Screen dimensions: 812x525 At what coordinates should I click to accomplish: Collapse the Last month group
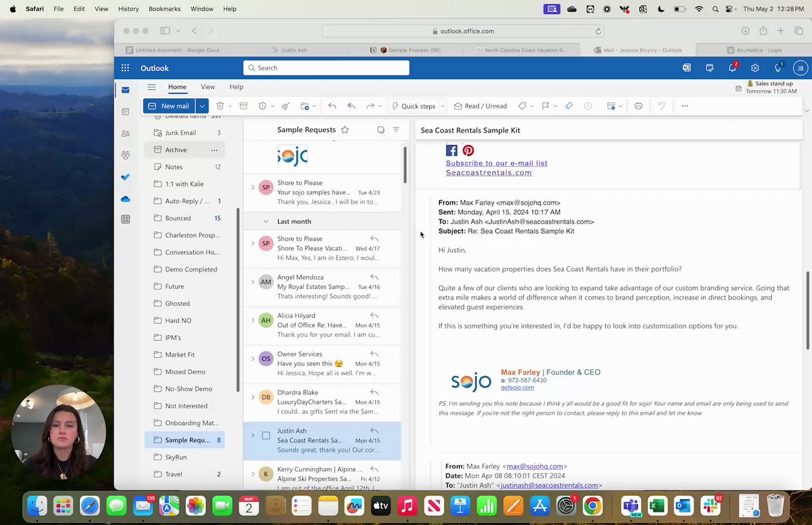(266, 221)
